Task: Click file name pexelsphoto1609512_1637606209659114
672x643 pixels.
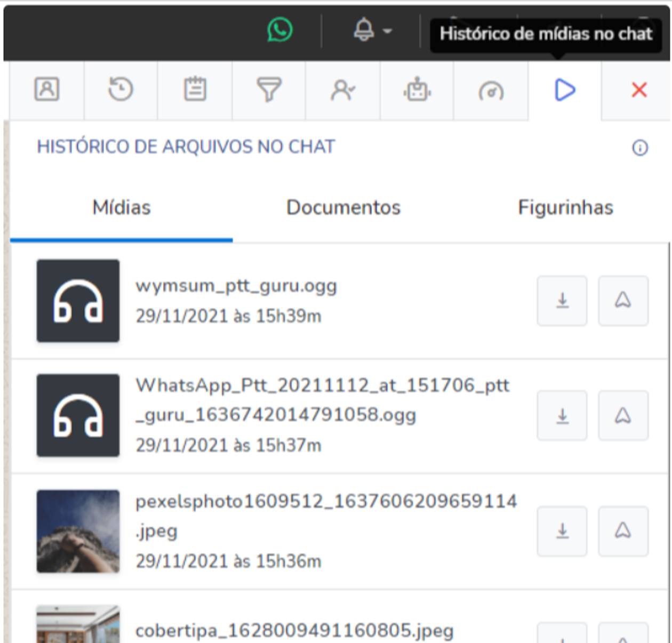Action: tap(326, 501)
